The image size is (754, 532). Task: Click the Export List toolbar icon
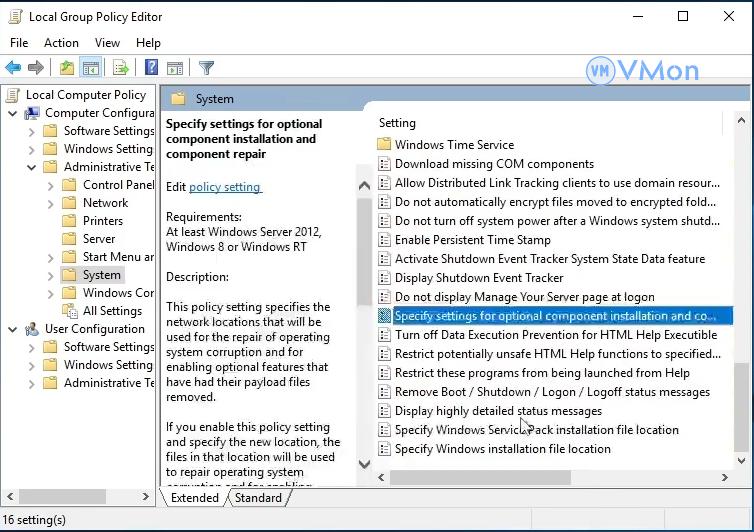(121, 68)
